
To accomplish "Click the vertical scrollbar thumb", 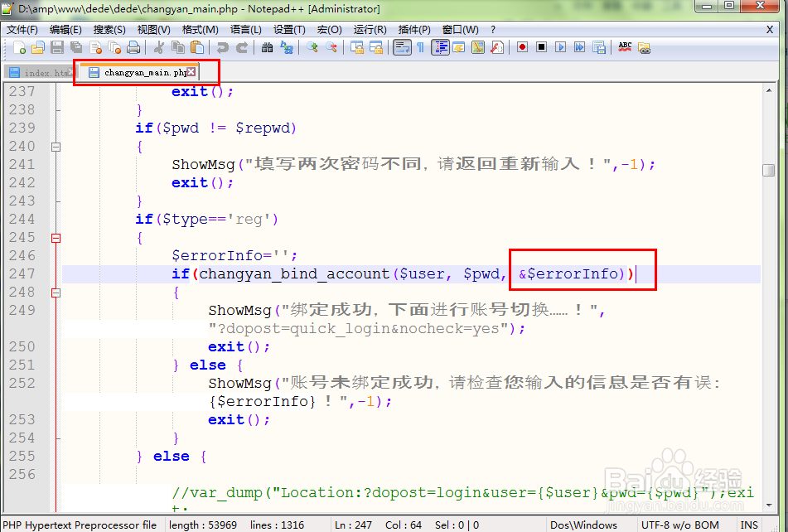I will [769, 171].
